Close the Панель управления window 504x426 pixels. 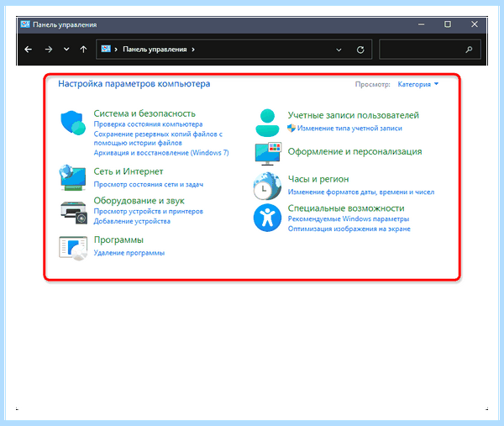tap(475, 24)
